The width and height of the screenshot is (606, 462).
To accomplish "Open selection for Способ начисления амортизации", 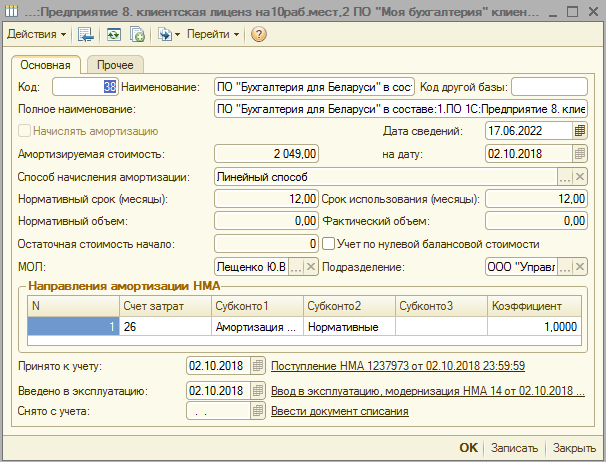I will (x=565, y=177).
